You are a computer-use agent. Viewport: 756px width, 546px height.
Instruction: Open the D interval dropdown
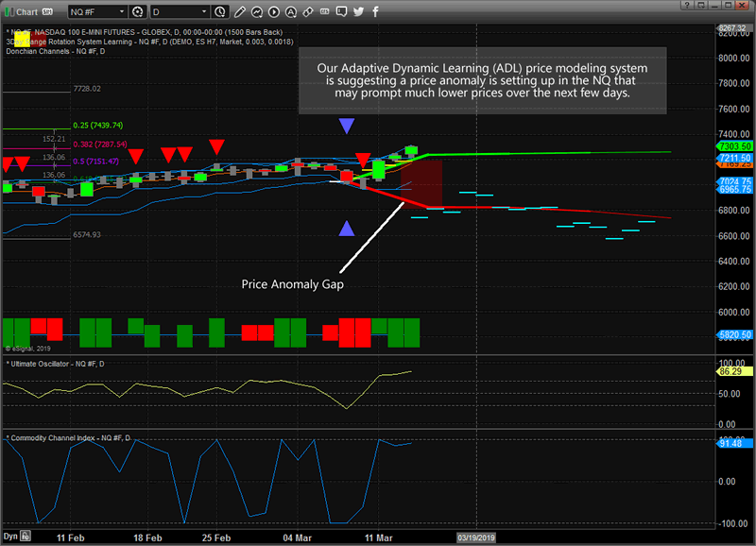180,11
